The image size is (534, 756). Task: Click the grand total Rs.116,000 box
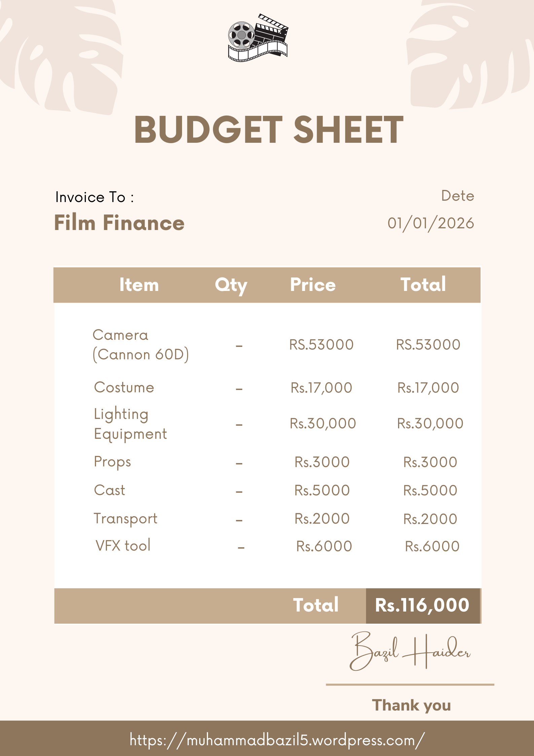(422, 605)
